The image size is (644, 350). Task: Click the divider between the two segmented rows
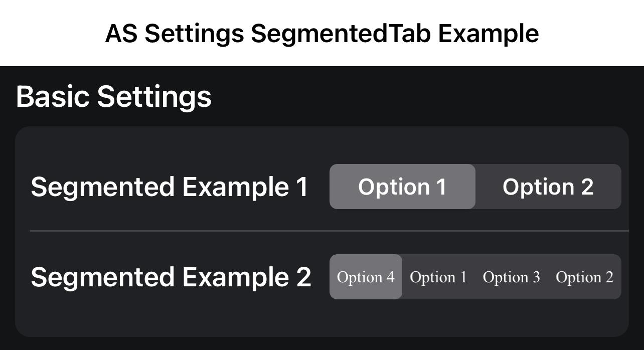tap(329, 231)
